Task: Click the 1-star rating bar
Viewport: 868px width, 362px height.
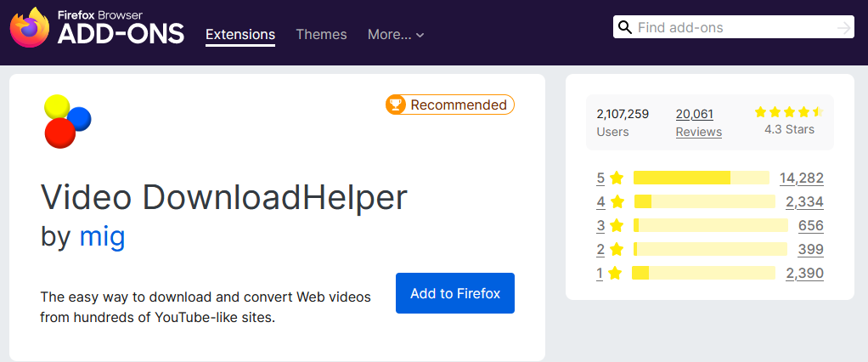Action: click(x=703, y=273)
